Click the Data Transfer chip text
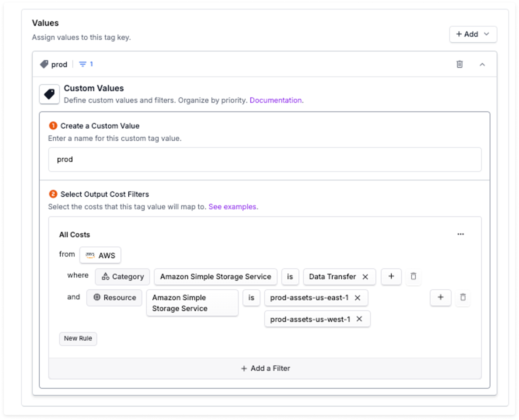519x420 pixels. pyautogui.click(x=332, y=277)
